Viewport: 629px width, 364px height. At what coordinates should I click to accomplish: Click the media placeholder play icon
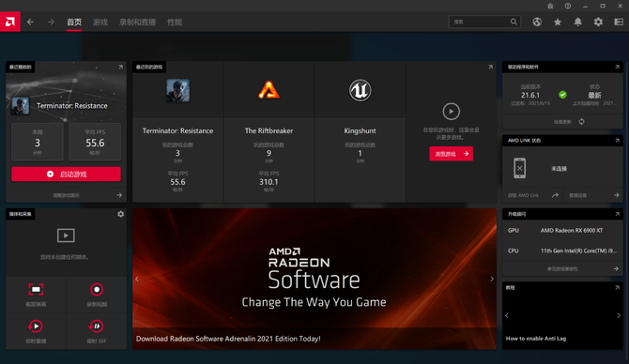point(66,235)
